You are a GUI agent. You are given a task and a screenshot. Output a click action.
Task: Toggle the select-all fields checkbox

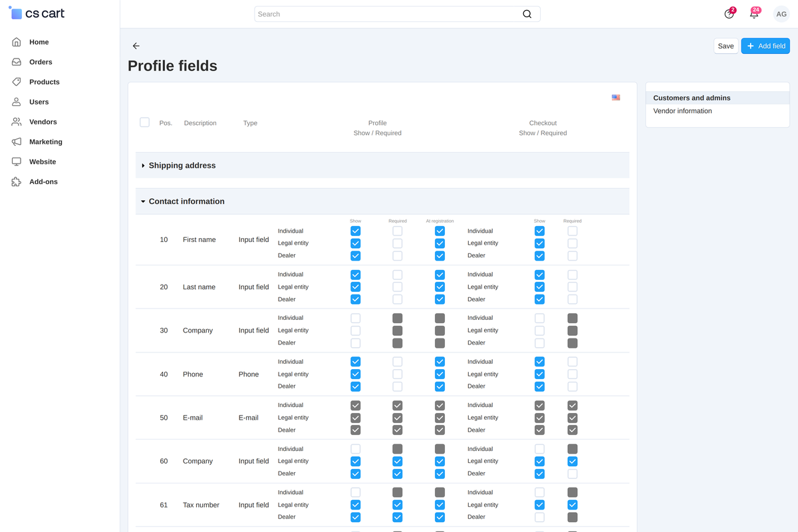[x=144, y=122]
